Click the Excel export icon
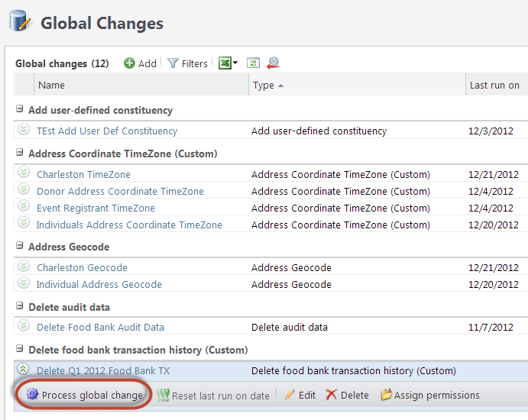The width and height of the screenshot is (528, 420). tap(225, 63)
